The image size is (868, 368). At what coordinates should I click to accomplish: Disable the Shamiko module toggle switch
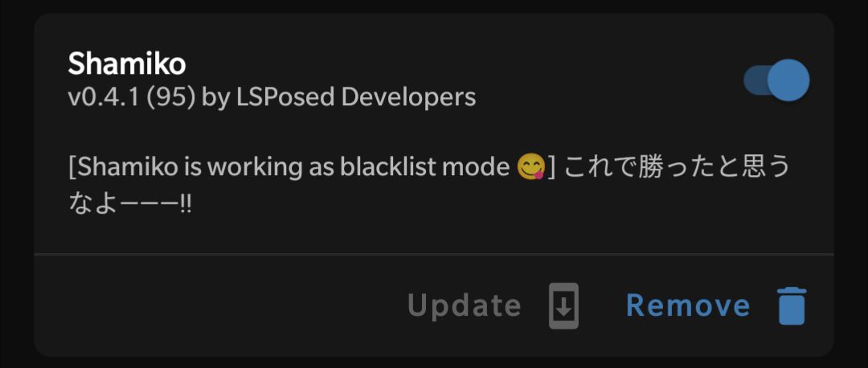tap(776, 80)
